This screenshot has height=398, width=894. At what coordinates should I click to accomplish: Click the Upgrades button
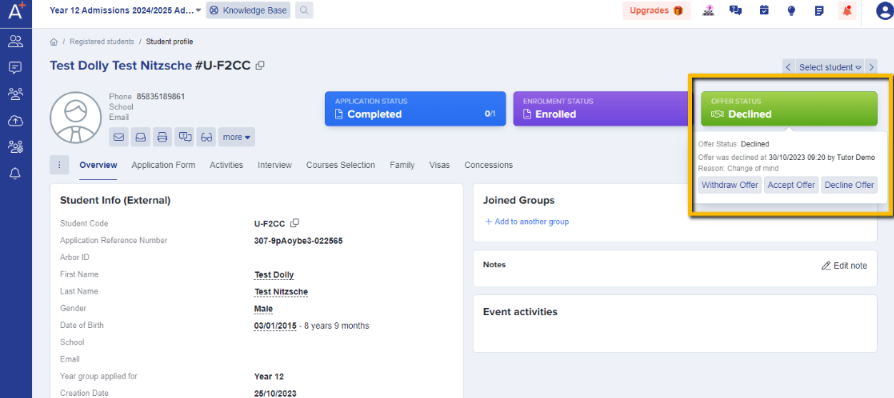coord(656,11)
